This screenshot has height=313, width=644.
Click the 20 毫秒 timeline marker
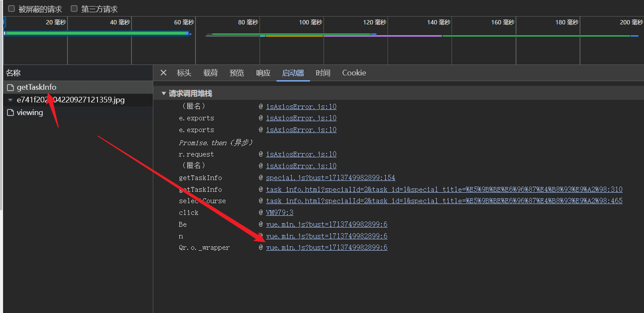pyautogui.click(x=56, y=22)
